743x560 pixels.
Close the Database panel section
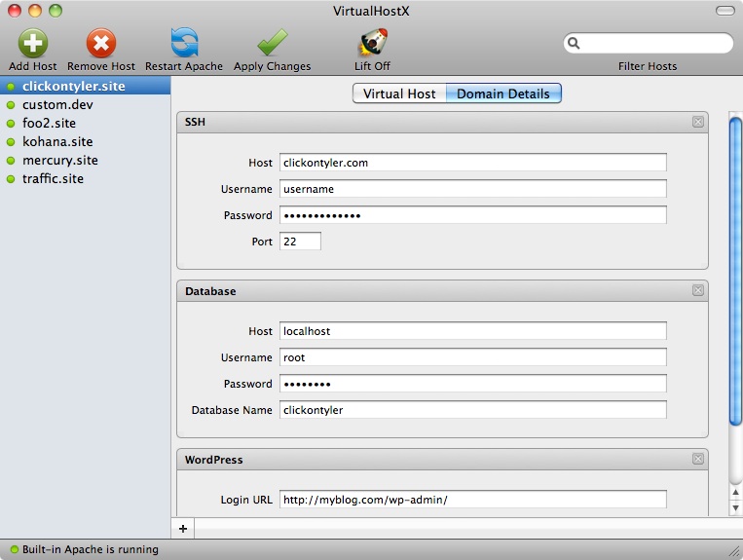pyautogui.click(x=697, y=290)
